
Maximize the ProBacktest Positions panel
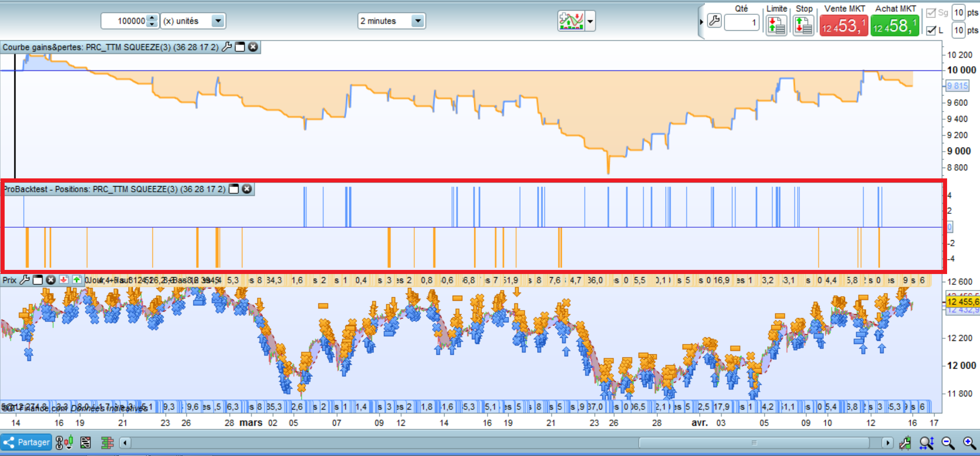[x=234, y=189]
